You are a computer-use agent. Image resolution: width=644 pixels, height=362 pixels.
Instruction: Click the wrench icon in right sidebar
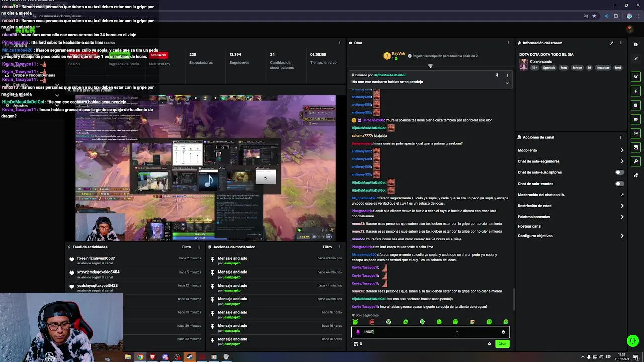click(636, 161)
